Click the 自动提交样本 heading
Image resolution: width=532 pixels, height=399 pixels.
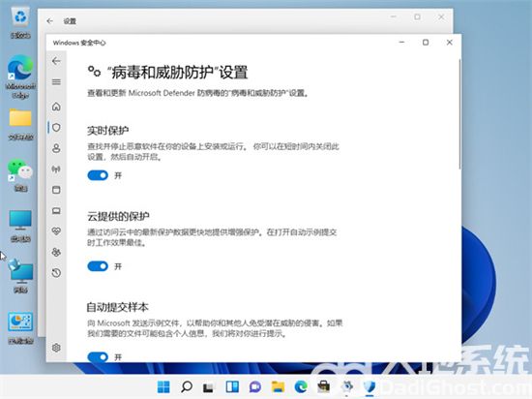117,307
